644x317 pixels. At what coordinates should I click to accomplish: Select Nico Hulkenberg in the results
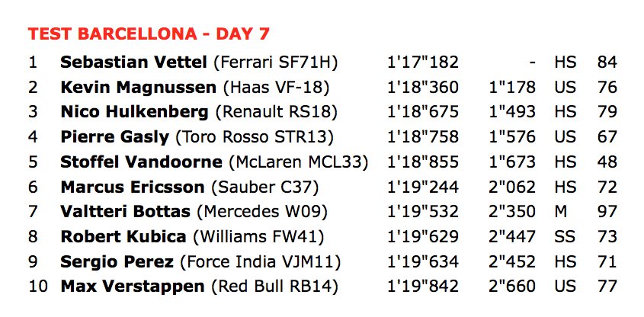134,112
